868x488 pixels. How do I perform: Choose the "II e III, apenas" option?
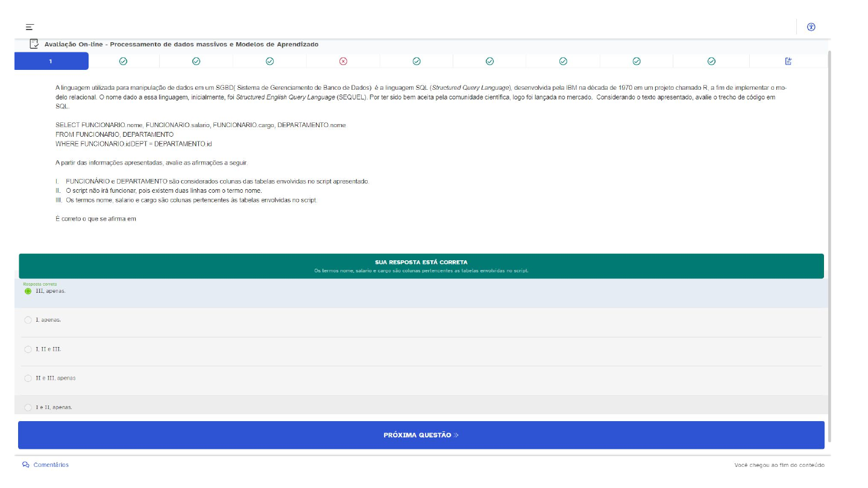(x=28, y=378)
